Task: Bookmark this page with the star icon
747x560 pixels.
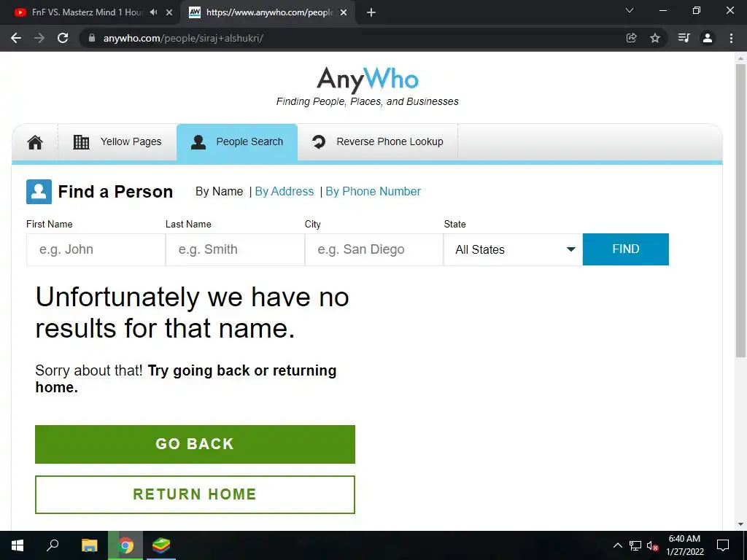Action: (655, 38)
